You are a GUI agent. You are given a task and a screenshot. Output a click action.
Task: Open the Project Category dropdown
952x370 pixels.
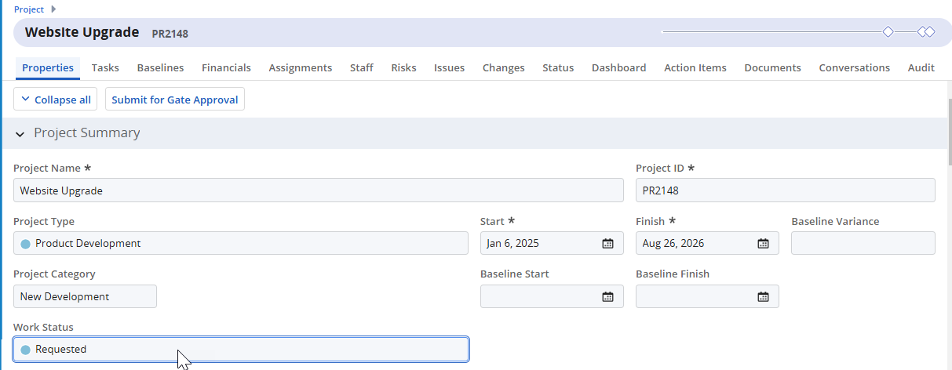click(x=85, y=296)
